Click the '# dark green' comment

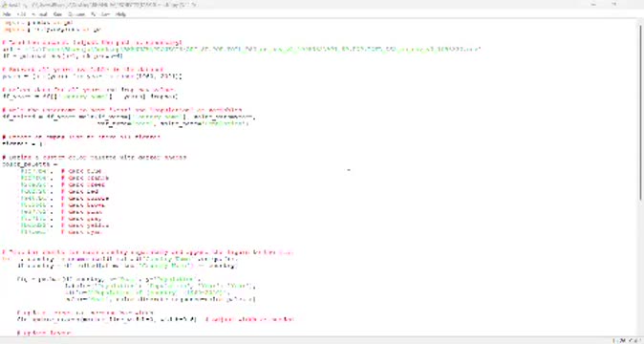pyautogui.click(x=83, y=184)
